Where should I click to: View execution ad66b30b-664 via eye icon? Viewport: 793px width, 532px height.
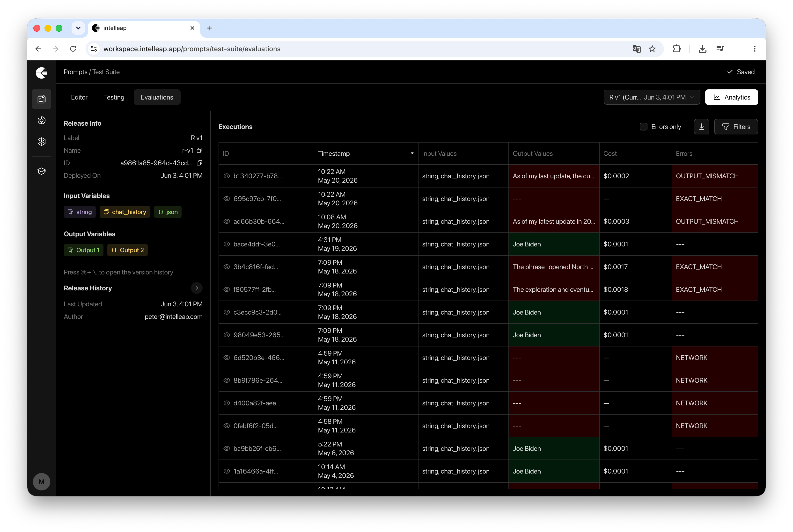pyautogui.click(x=227, y=221)
